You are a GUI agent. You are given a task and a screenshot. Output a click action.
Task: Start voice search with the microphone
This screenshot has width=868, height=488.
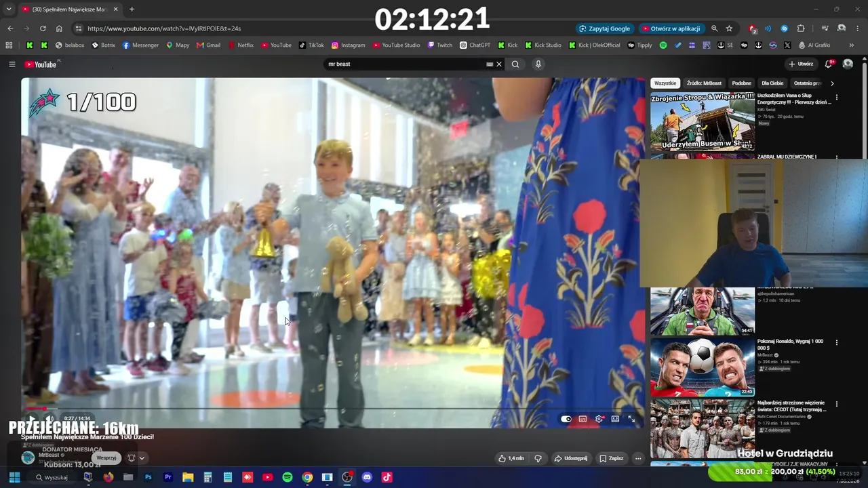pyautogui.click(x=538, y=64)
